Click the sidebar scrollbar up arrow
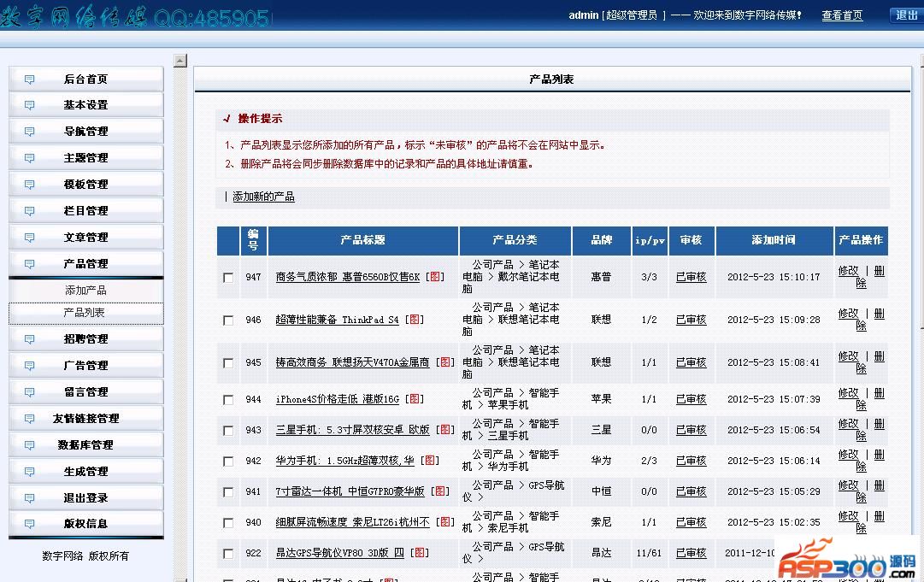 click(180, 61)
